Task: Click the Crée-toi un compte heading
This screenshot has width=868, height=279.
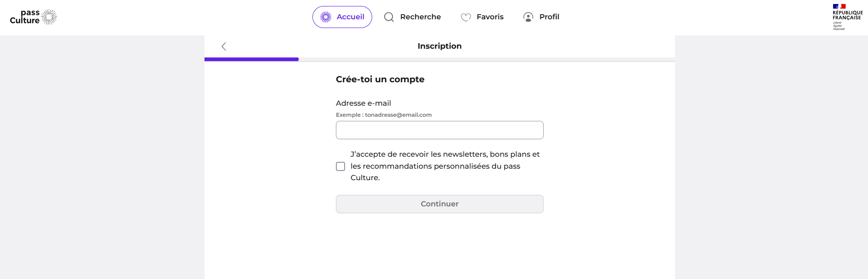Action: tap(380, 79)
